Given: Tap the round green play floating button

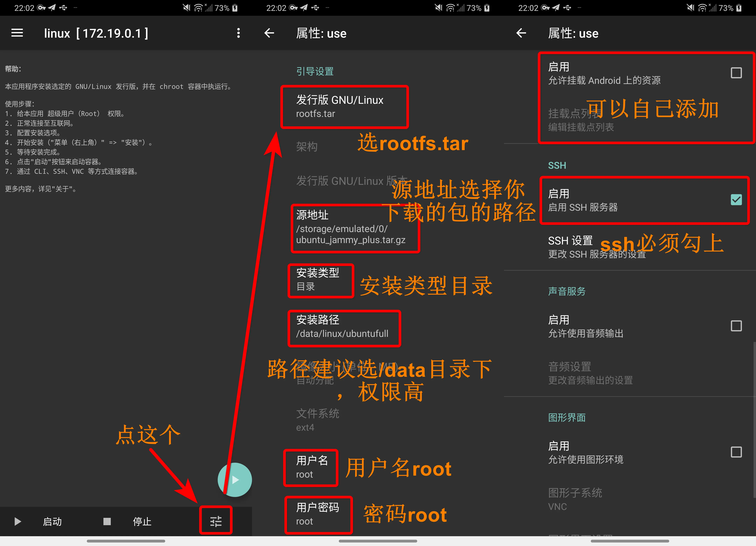Looking at the screenshot, I should click(235, 480).
